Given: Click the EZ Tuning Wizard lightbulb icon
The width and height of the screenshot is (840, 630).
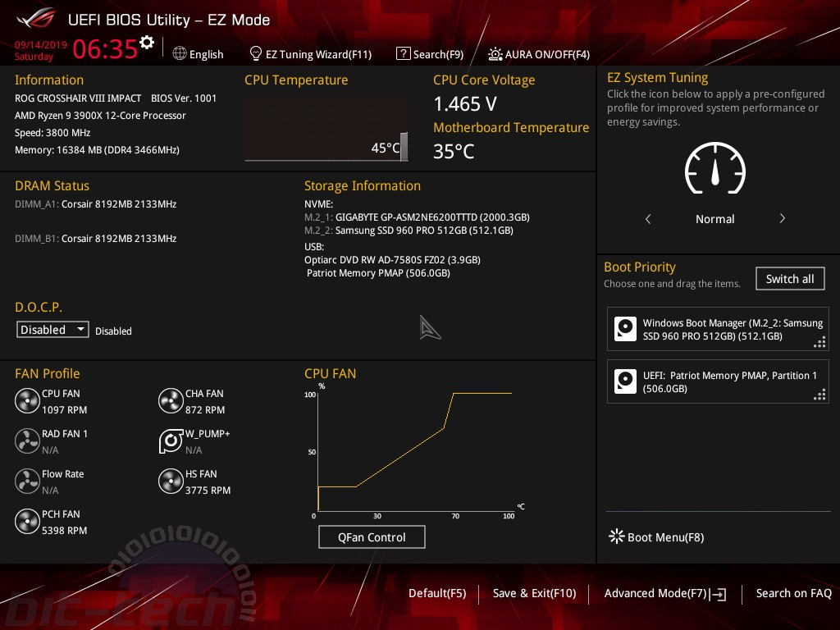Looking at the screenshot, I should coord(256,53).
